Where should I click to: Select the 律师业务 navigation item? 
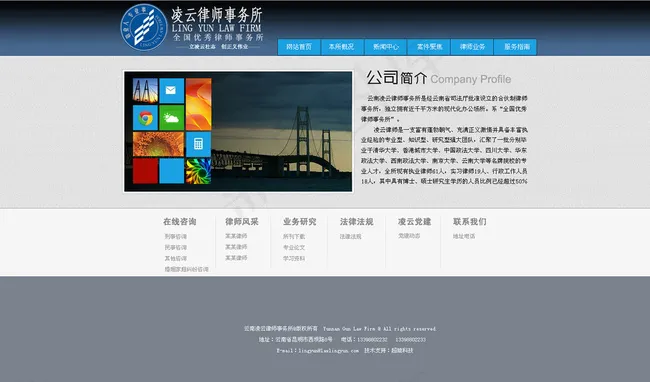[472, 47]
